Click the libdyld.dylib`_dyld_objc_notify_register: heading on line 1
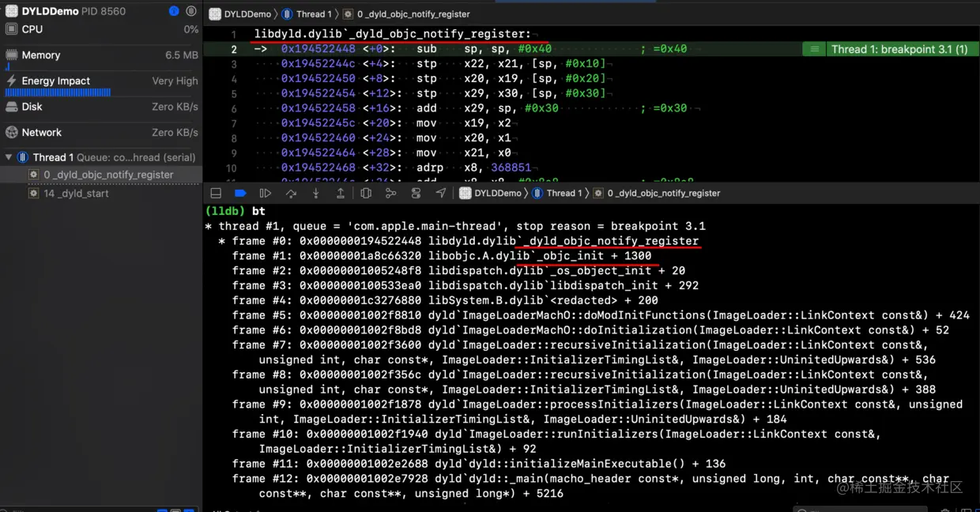980x512 pixels. [x=393, y=34]
